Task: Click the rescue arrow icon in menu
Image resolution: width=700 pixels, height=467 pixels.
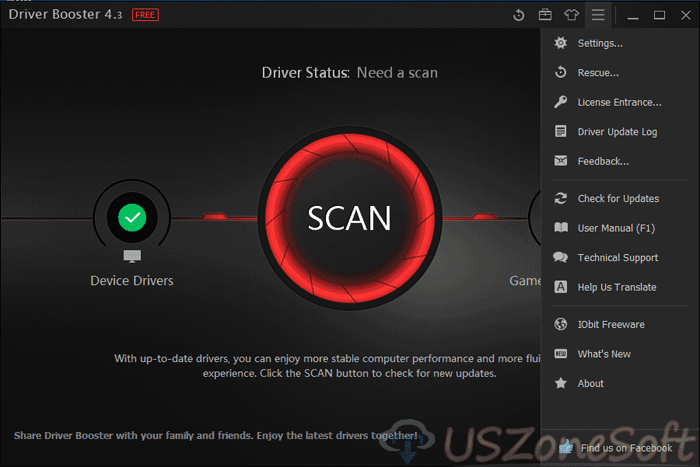Action: tap(561, 72)
